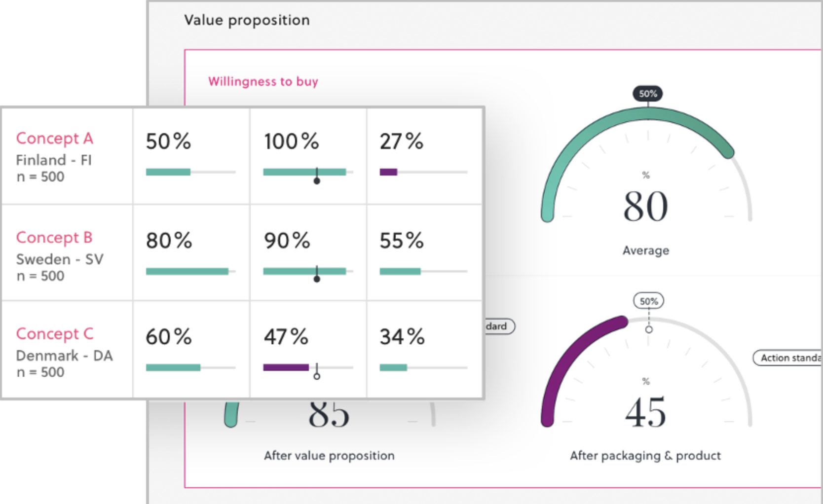Click the 50% progress bar for Concept A

190,172
